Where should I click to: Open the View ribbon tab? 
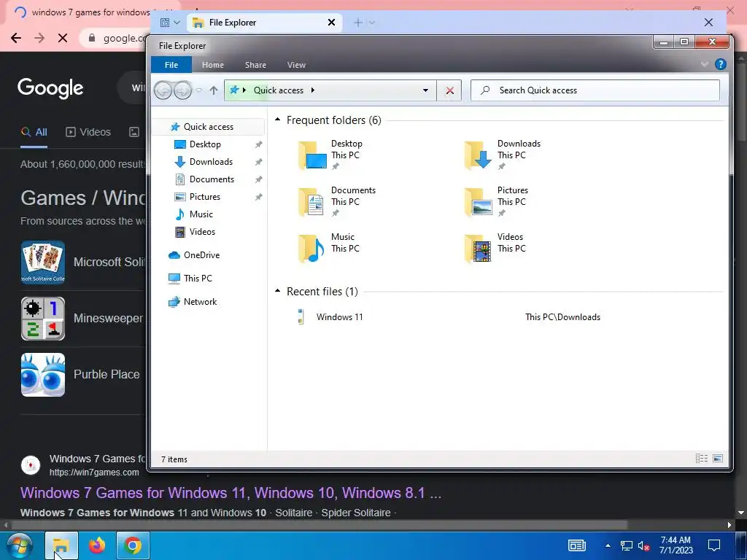pyautogui.click(x=296, y=65)
